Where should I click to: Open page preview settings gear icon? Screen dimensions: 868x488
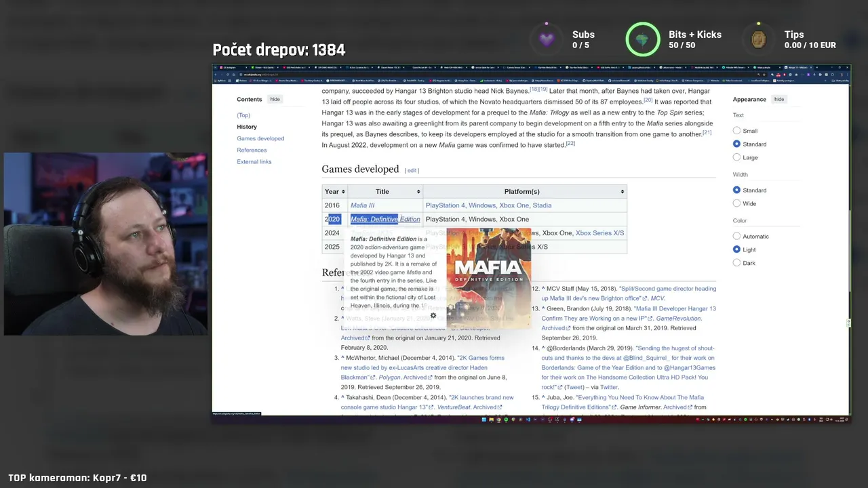click(x=433, y=315)
